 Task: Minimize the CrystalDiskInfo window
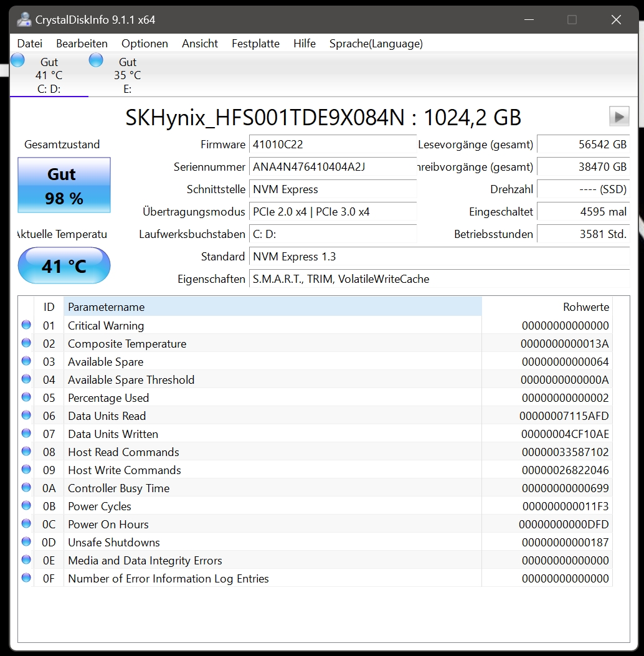click(529, 20)
